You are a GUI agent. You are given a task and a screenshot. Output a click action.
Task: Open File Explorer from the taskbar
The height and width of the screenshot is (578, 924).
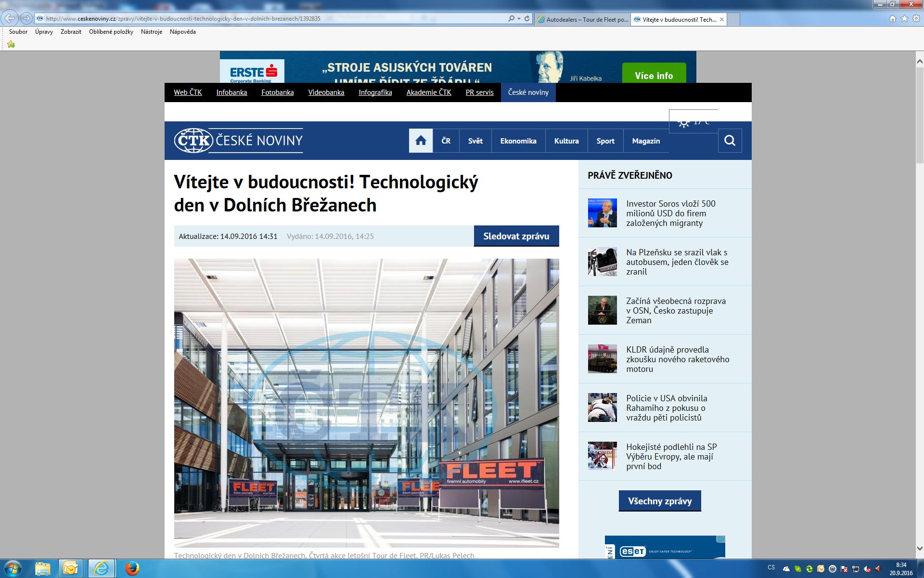click(42, 569)
